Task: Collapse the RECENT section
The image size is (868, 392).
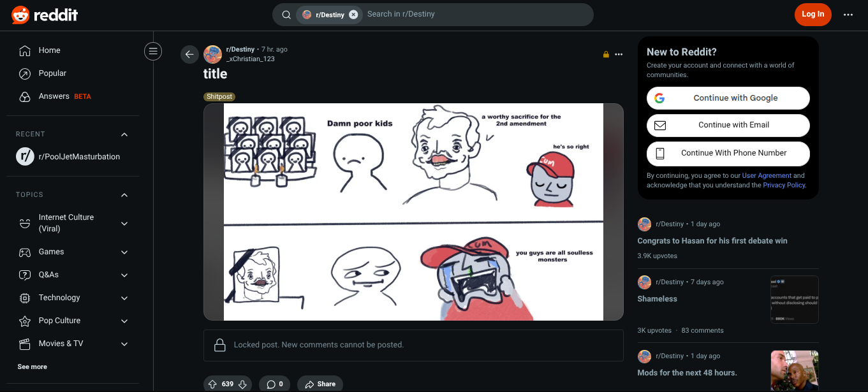Action: tap(124, 134)
